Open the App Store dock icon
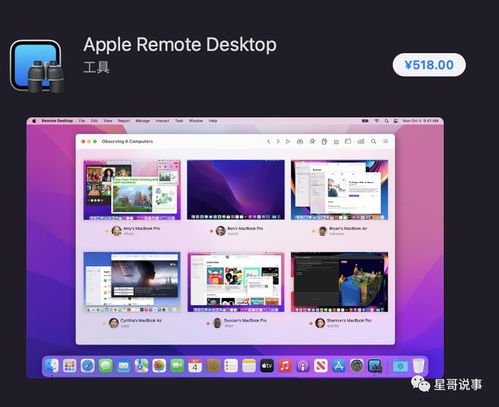The width and height of the screenshot is (499, 407). click(339, 366)
